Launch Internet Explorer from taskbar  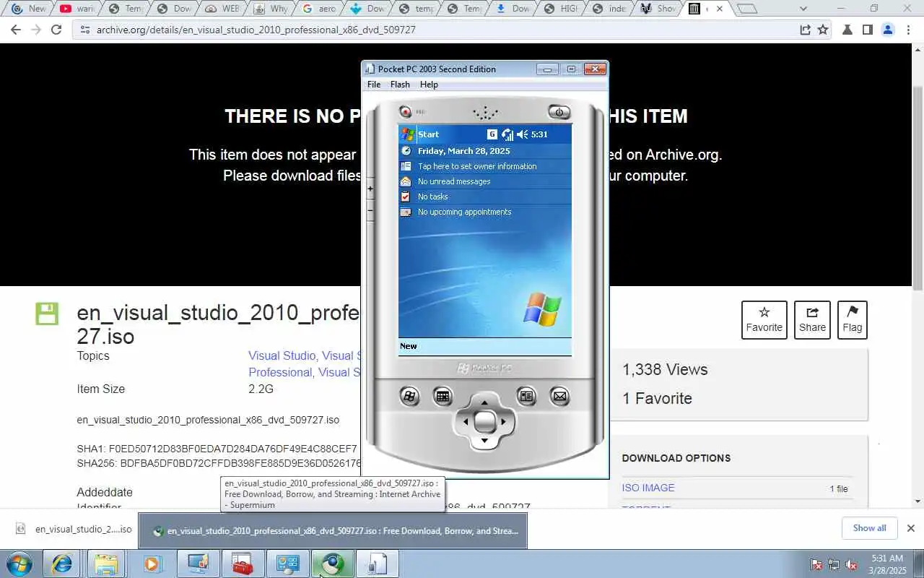pos(61,564)
